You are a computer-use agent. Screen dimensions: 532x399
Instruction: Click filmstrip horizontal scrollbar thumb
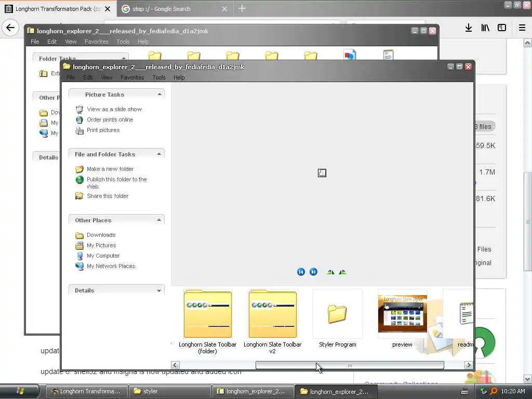350,365
